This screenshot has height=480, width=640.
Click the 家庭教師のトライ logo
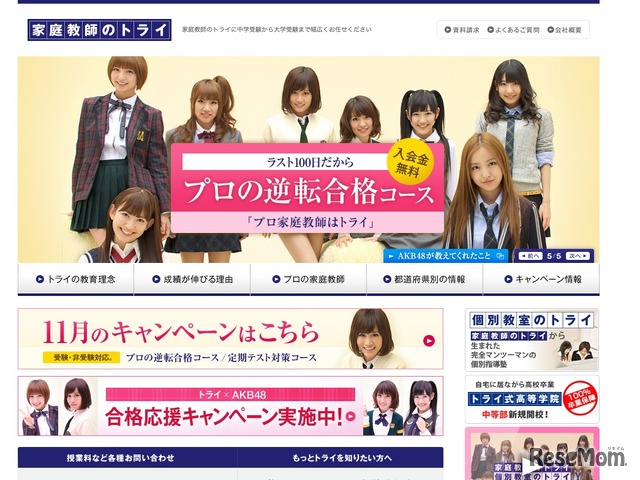(99, 30)
